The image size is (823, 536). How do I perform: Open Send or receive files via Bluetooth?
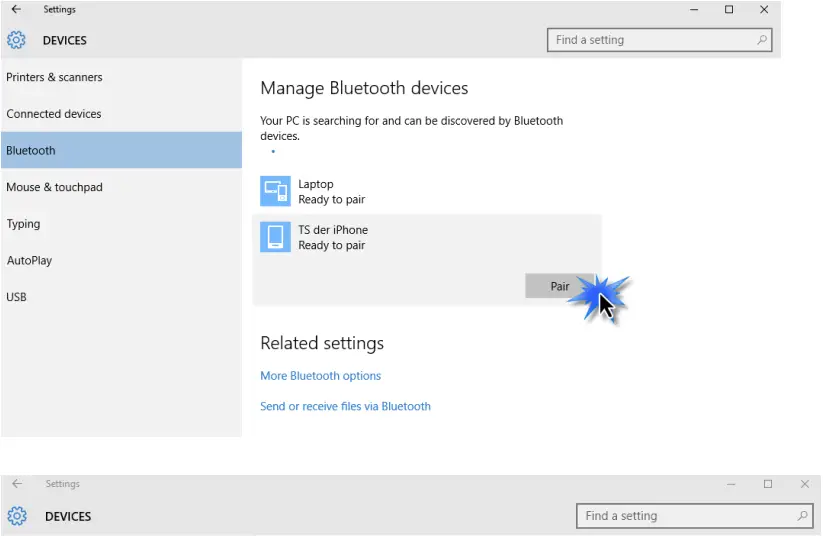345,406
